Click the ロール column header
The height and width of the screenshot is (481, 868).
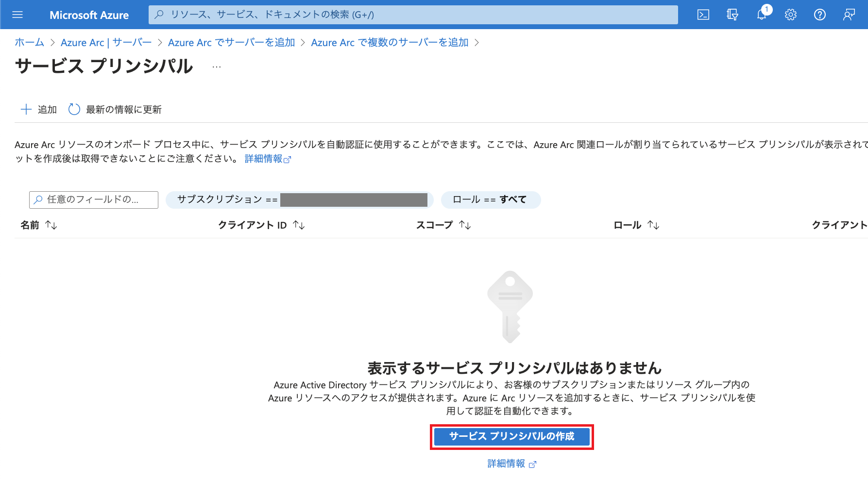628,225
